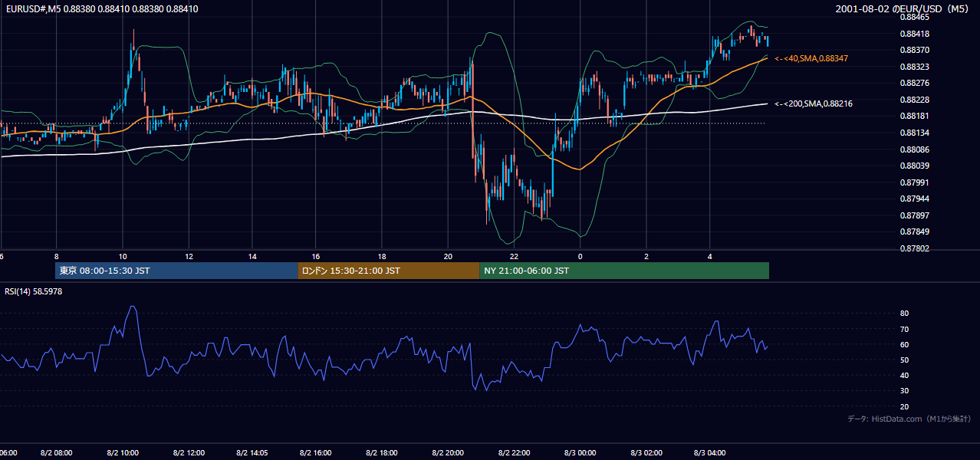
Task: Click time label 8/2 08:00
Action: (57, 452)
